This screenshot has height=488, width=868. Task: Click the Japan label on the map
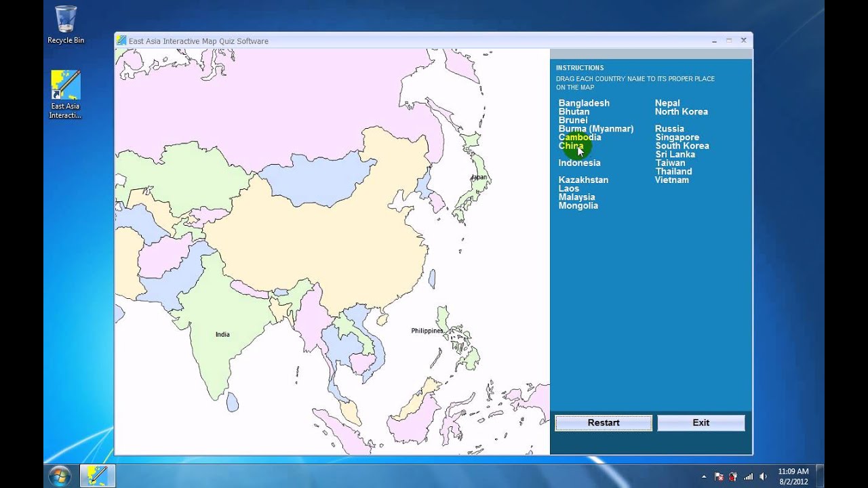pos(479,178)
